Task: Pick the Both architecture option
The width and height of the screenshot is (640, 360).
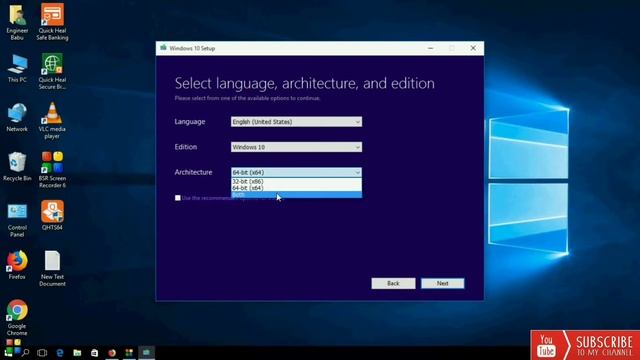Action: click(x=296, y=195)
